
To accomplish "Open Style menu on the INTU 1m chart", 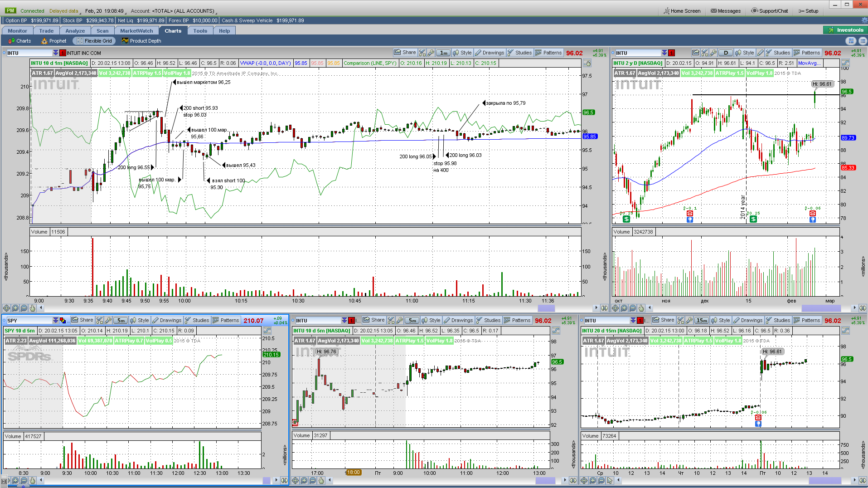I will pos(462,53).
